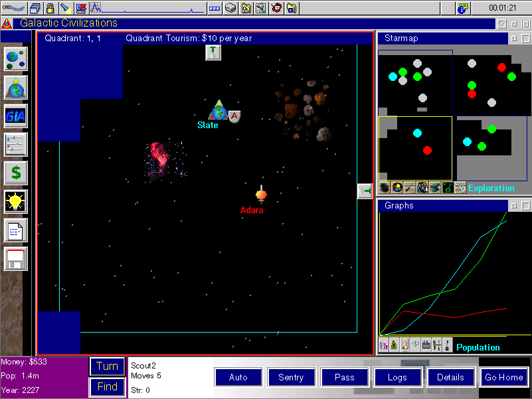Click the Year: 2227 readout
This screenshot has width=532, height=399.
pyautogui.click(x=20, y=390)
